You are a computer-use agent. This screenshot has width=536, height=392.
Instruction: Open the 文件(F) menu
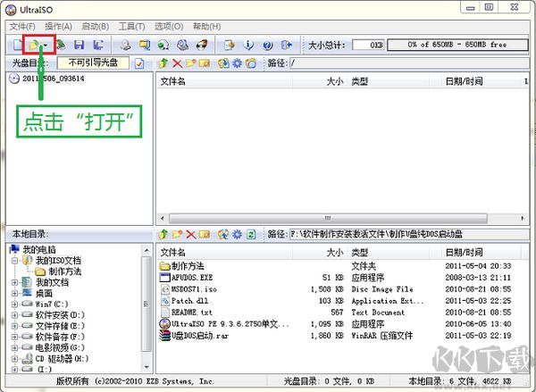click(22, 26)
